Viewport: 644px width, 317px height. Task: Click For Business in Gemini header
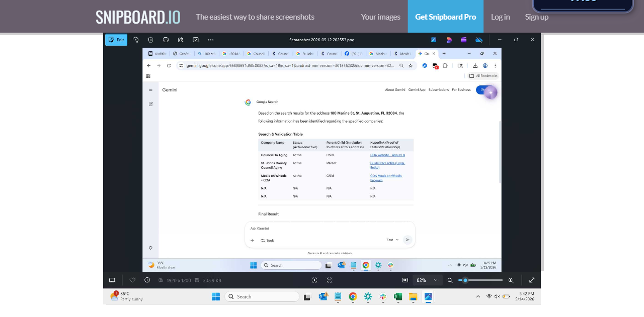[x=461, y=90]
